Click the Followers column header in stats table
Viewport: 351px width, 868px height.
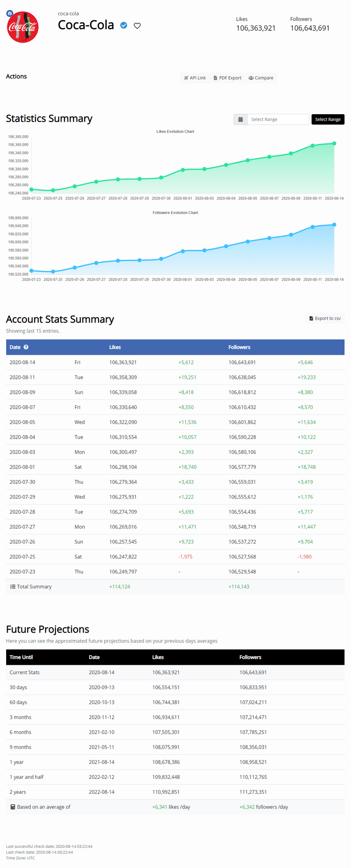pos(239,347)
